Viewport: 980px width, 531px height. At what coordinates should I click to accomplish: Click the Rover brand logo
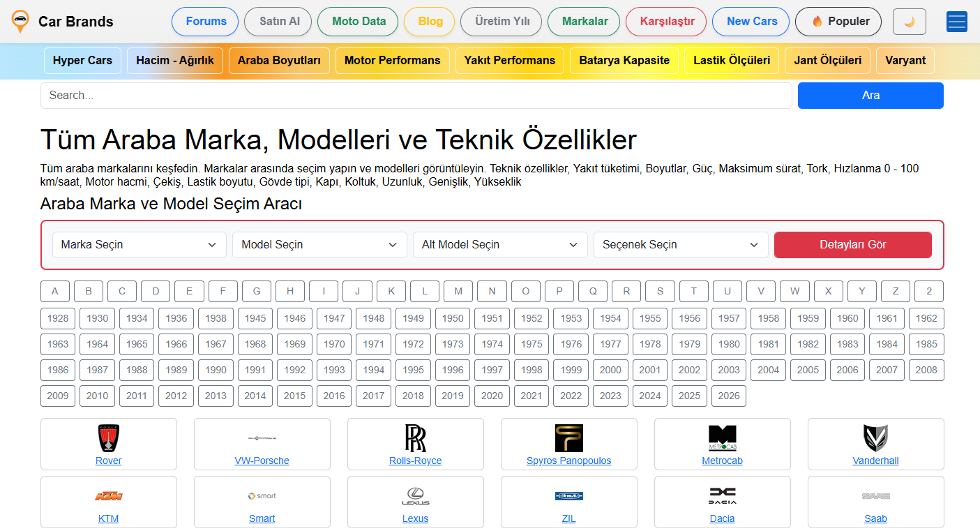pyautogui.click(x=108, y=438)
